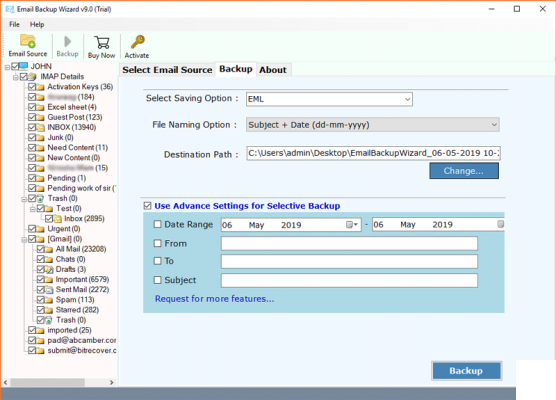Click the Destination Path text field

click(x=373, y=153)
